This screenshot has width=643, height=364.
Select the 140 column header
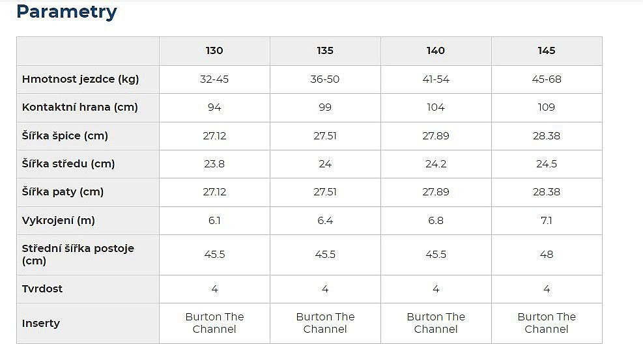436,51
